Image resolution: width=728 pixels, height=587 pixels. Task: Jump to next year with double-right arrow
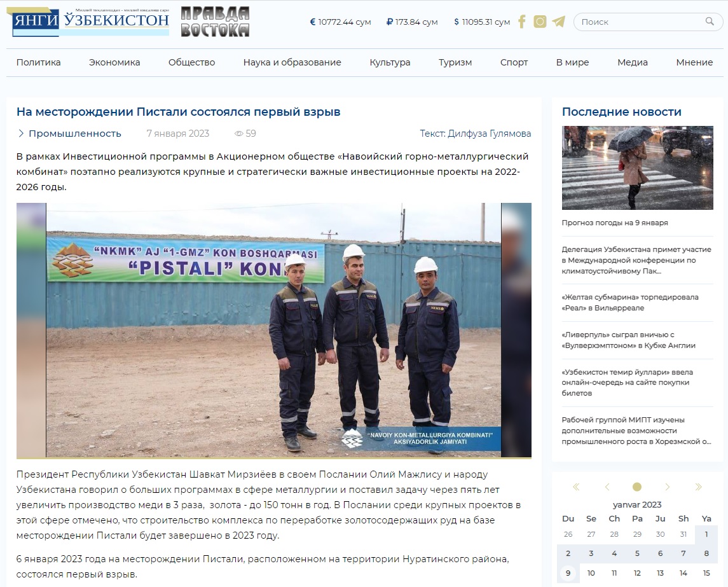tap(698, 487)
